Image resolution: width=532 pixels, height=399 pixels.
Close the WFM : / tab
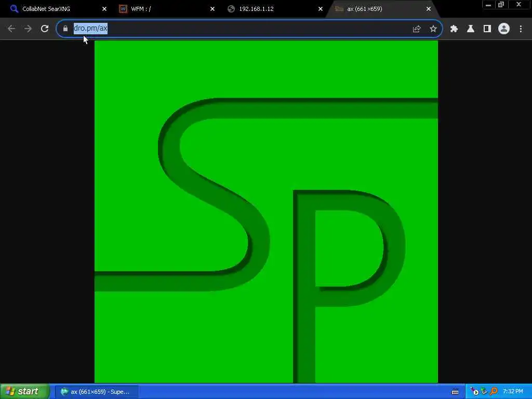tap(212, 9)
